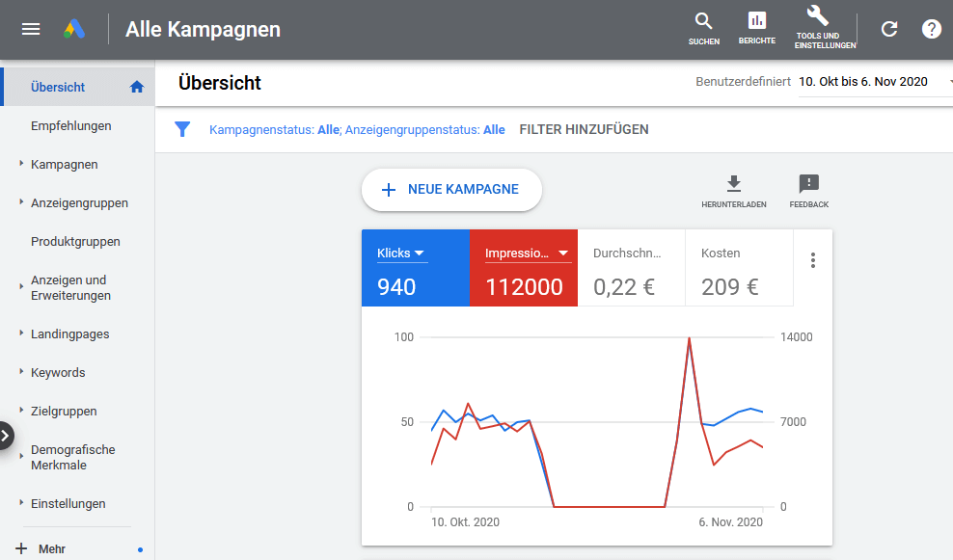Open the Berichte reports icon
The width and height of the screenshot is (953, 560).
point(757,28)
